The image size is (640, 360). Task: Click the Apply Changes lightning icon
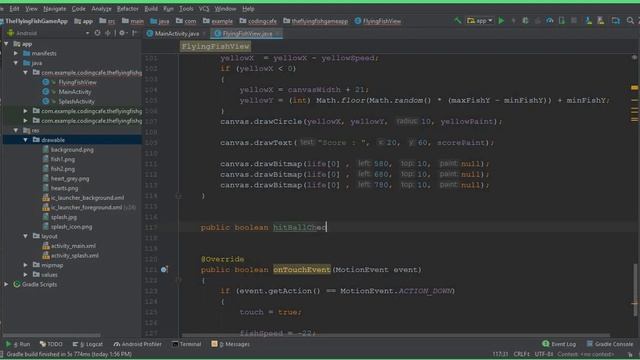pyautogui.click(x=513, y=20)
